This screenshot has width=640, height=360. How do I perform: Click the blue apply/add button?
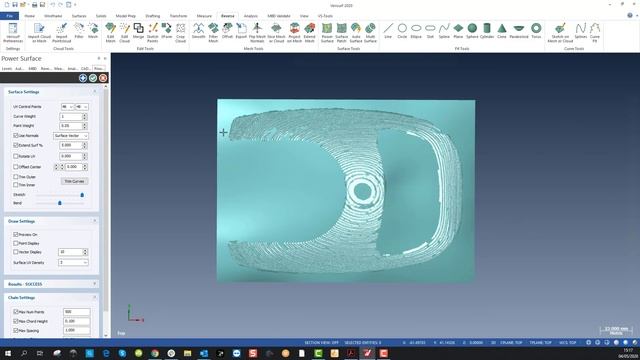click(83, 78)
